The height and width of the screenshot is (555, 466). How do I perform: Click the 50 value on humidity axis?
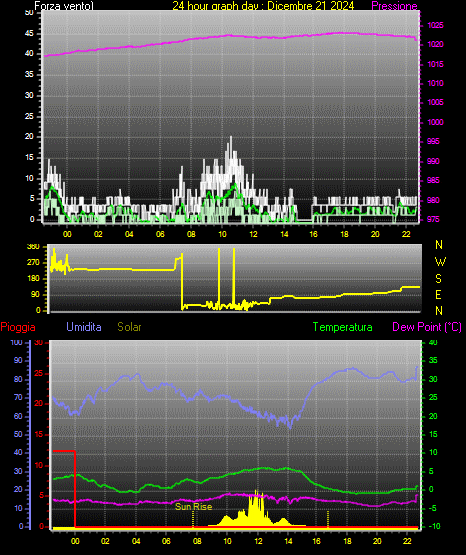pos(18,435)
